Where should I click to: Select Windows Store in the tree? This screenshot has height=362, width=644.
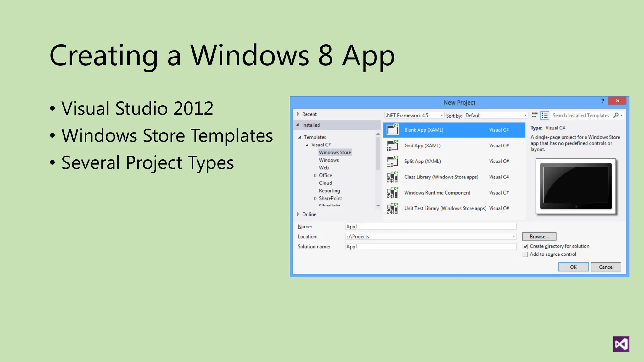(x=335, y=152)
